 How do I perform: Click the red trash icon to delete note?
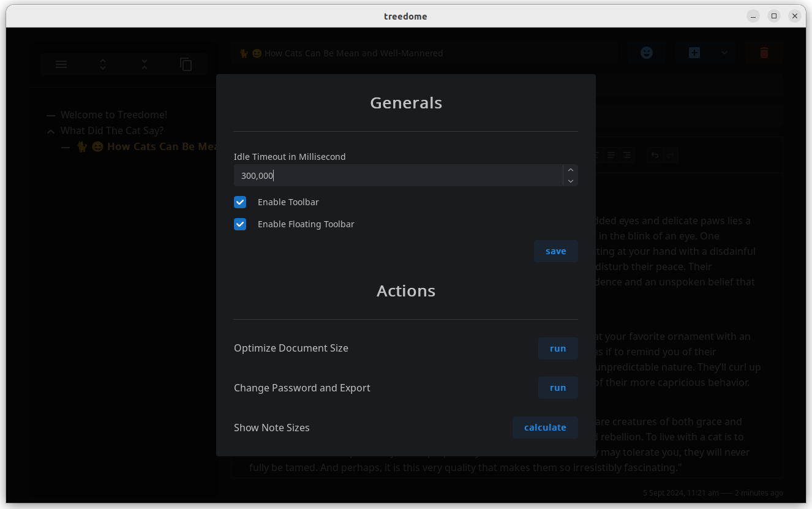click(x=764, y=53)
